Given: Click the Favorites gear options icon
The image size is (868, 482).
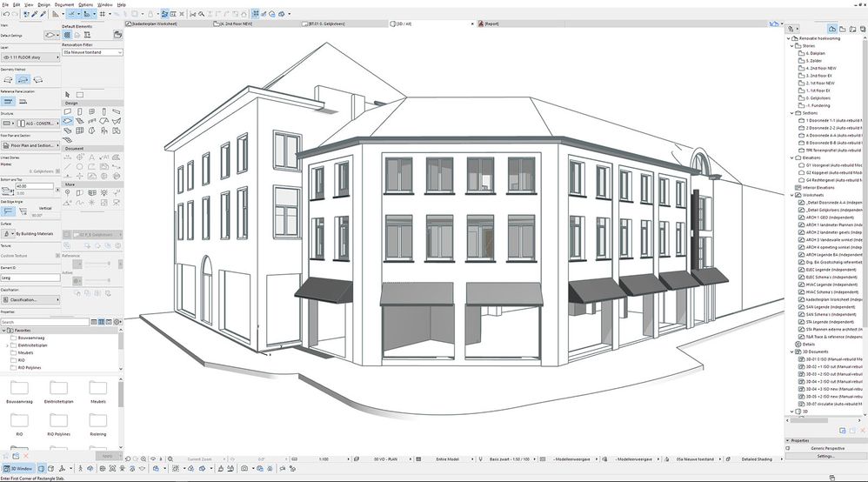Looking at the screenshot, I should 117,322.
